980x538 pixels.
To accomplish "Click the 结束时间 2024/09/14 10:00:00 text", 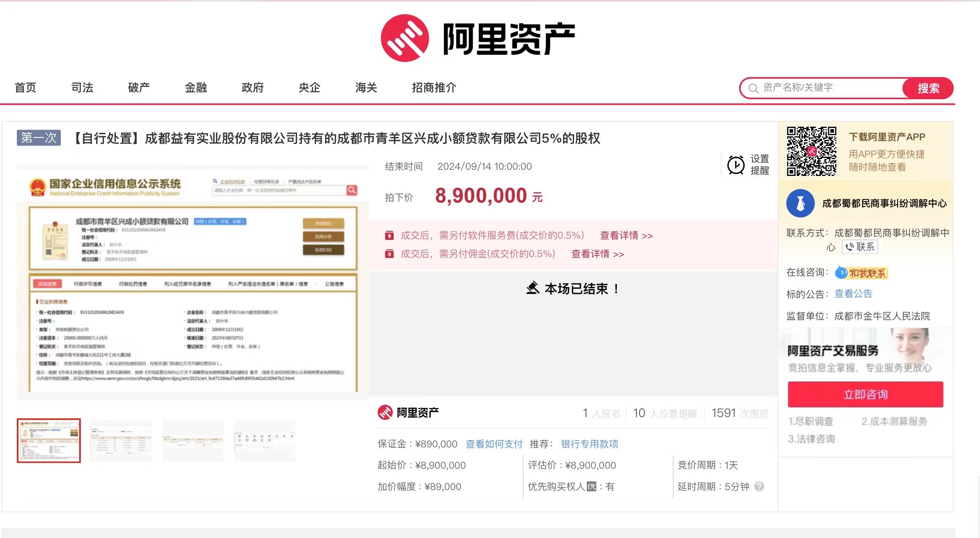I will tap(458, 166).
